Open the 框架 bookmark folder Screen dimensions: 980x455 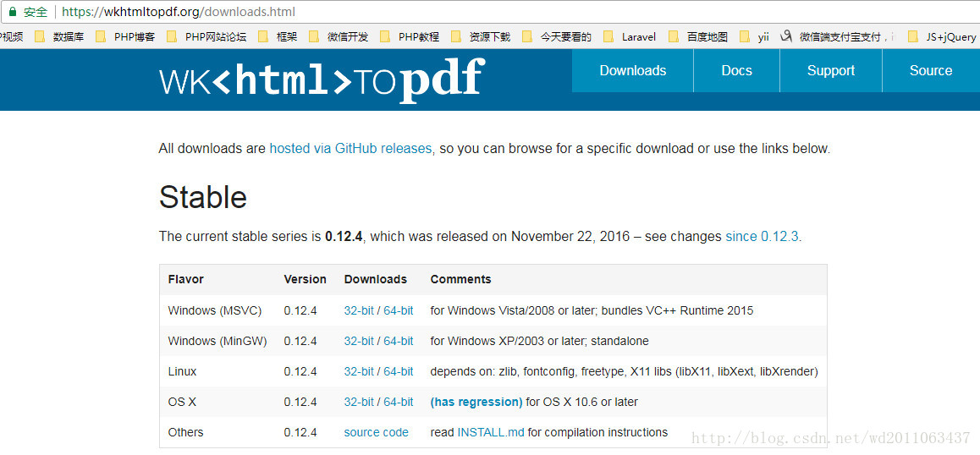278,37
